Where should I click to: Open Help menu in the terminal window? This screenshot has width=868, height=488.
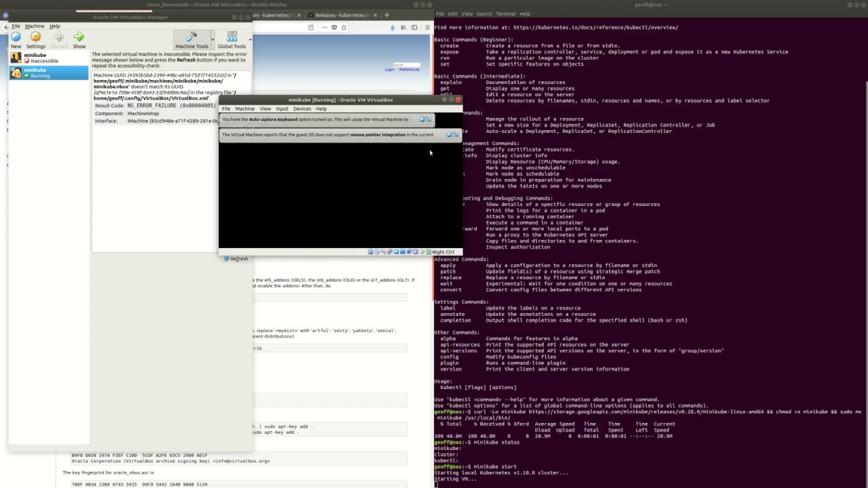tap(525, 14)
